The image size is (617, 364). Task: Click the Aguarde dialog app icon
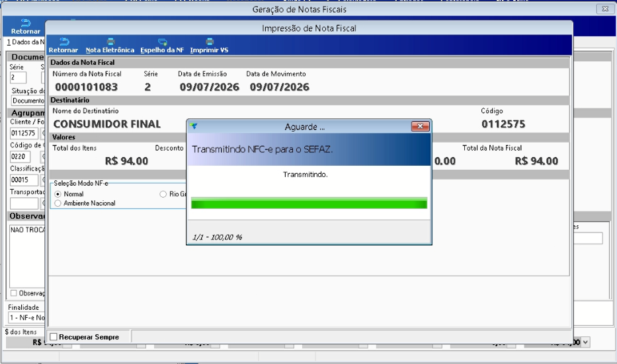click(193, 126)
